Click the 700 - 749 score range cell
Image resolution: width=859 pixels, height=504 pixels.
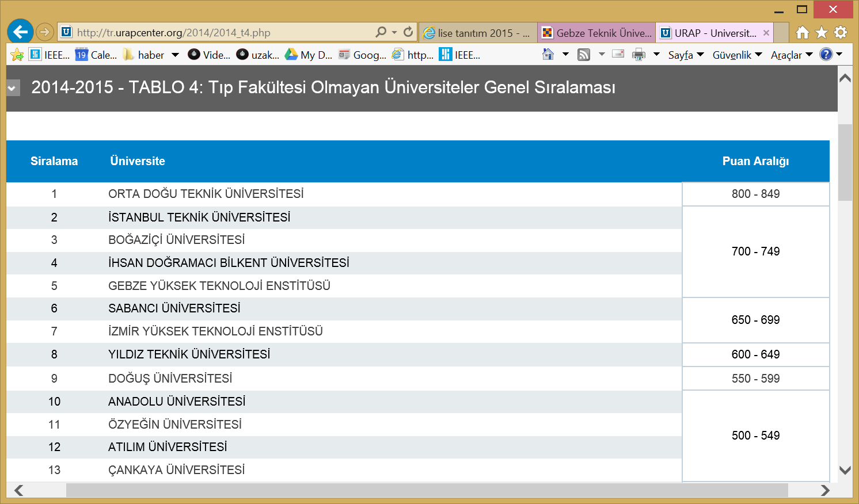tap(755, 251)
